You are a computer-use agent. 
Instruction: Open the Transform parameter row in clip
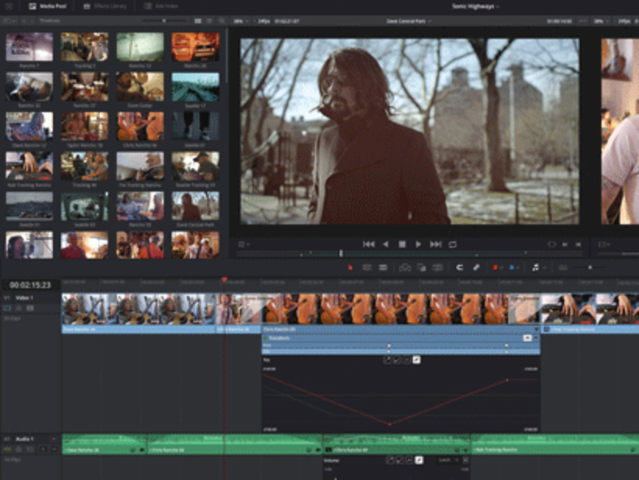pyautogui.click(x=401, y=338)
